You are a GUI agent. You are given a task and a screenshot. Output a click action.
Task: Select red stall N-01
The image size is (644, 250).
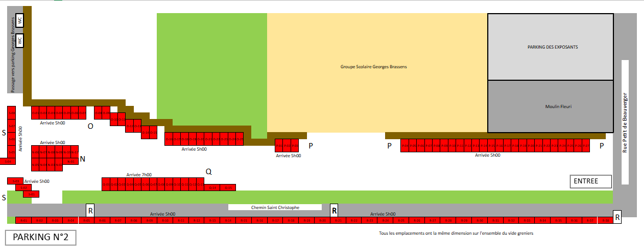coord(70,162)
